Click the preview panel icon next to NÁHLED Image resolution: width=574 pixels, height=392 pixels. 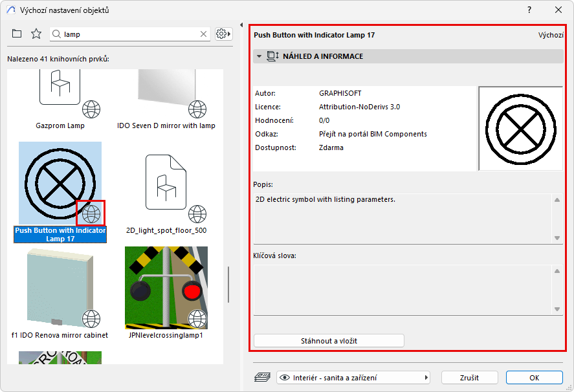[272, 56]
